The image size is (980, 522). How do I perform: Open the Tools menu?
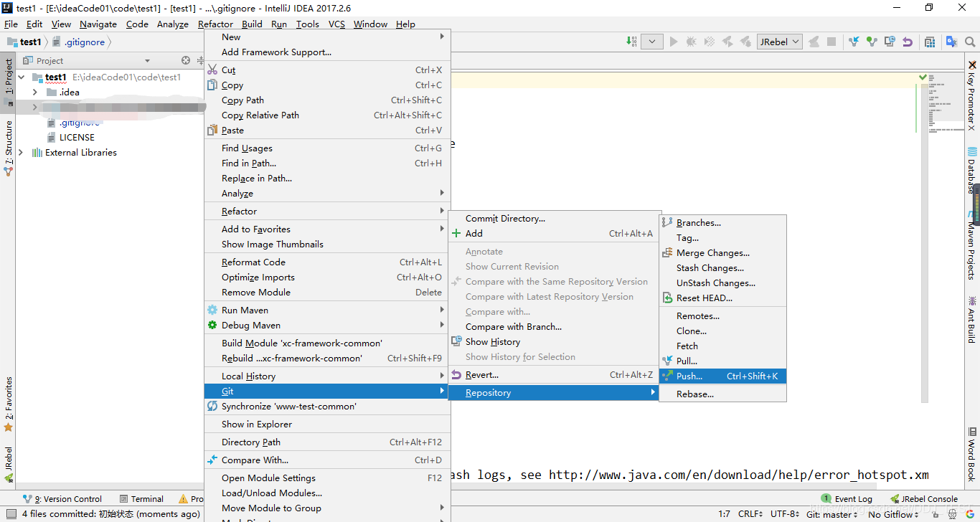click(307, 24)
